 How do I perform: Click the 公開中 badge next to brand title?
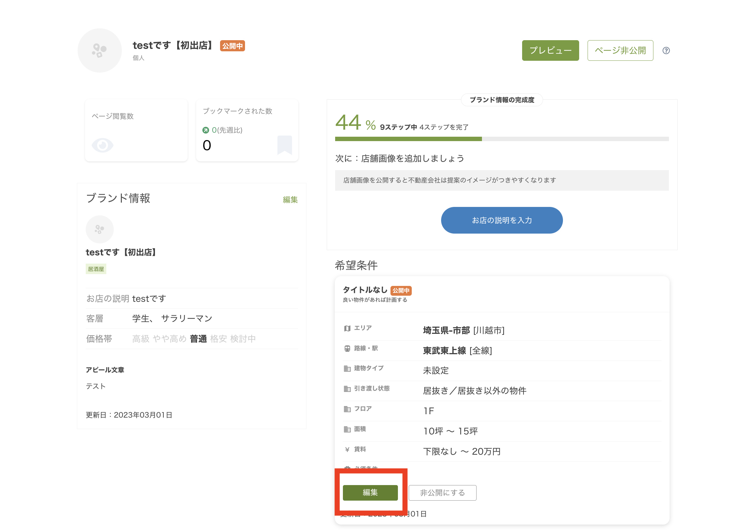click(232, 46)
